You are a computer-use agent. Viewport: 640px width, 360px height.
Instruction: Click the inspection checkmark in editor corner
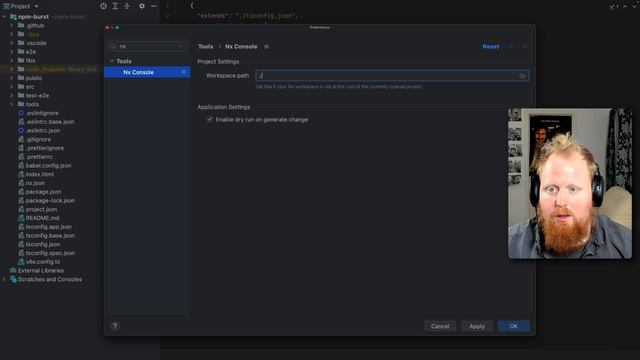(x=612, y=6)
